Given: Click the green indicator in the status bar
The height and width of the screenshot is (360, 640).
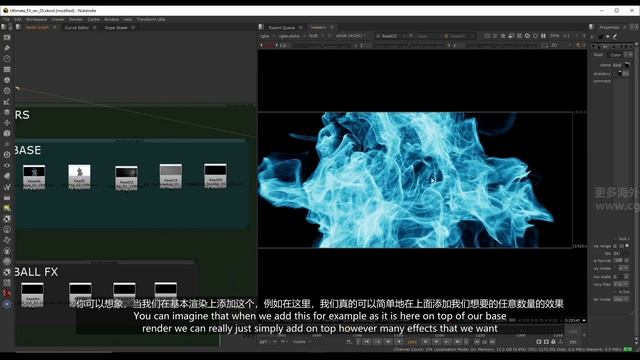Looking at the screenshot, I should click(x=628, y=349).
